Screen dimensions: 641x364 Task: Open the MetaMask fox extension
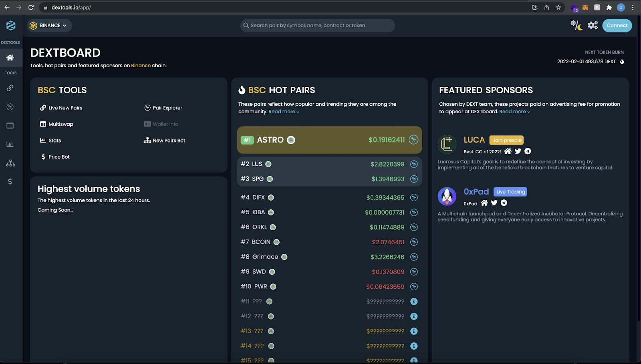585,8
